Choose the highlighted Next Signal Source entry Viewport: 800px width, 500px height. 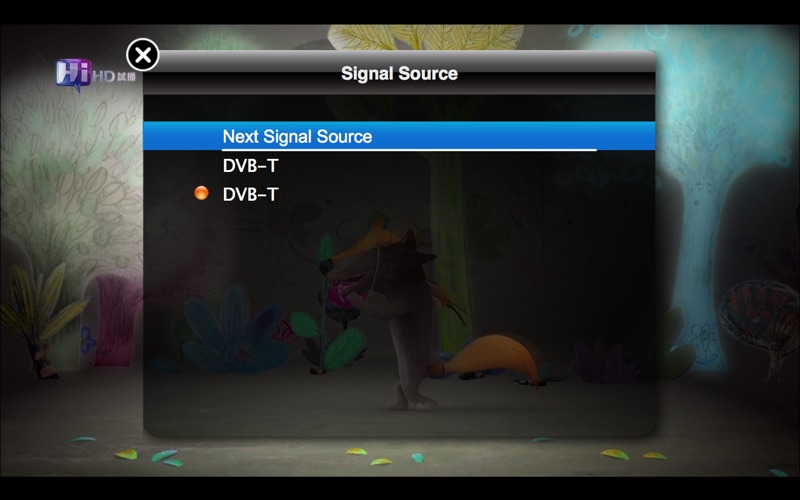(399, 136)
